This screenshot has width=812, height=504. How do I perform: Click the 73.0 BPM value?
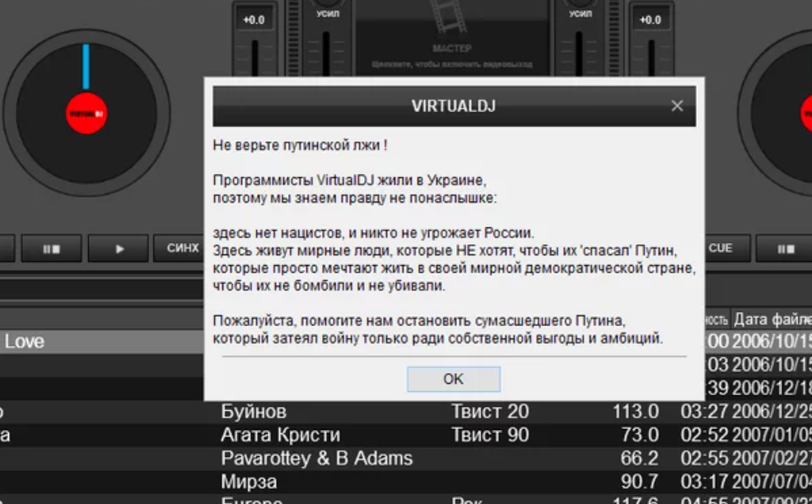tap(640, 435)
